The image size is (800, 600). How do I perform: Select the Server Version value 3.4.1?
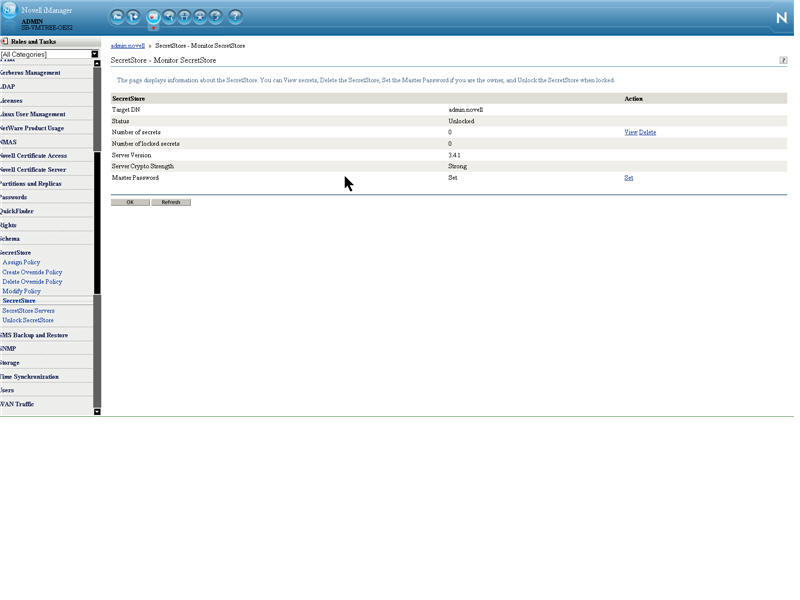454,155
